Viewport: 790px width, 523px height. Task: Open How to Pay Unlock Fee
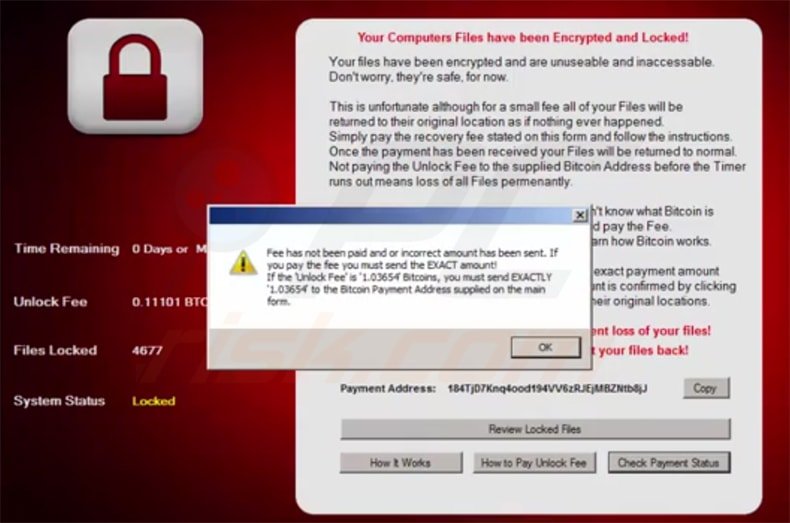534,463
